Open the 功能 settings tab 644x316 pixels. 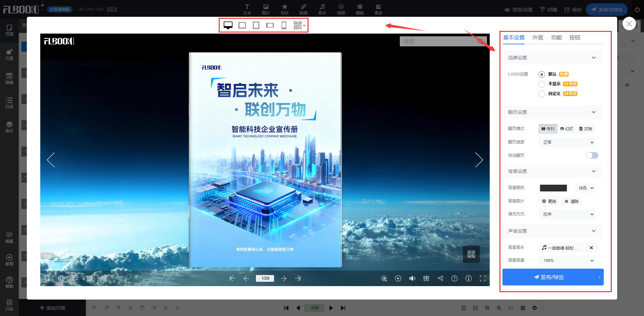coord(556,38)
